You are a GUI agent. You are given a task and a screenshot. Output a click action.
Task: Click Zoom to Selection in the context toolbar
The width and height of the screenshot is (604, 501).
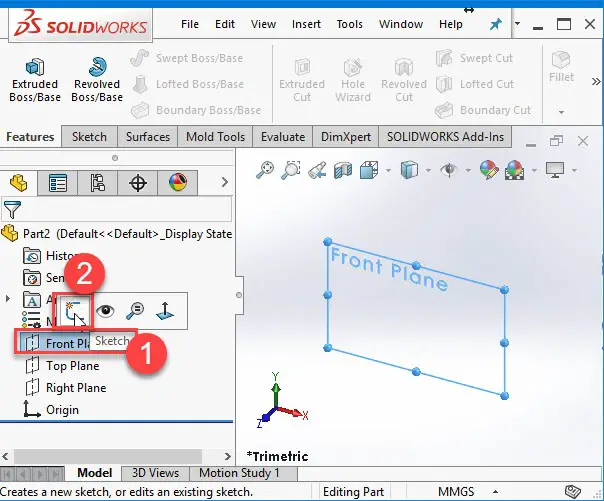tap(135, 311)
